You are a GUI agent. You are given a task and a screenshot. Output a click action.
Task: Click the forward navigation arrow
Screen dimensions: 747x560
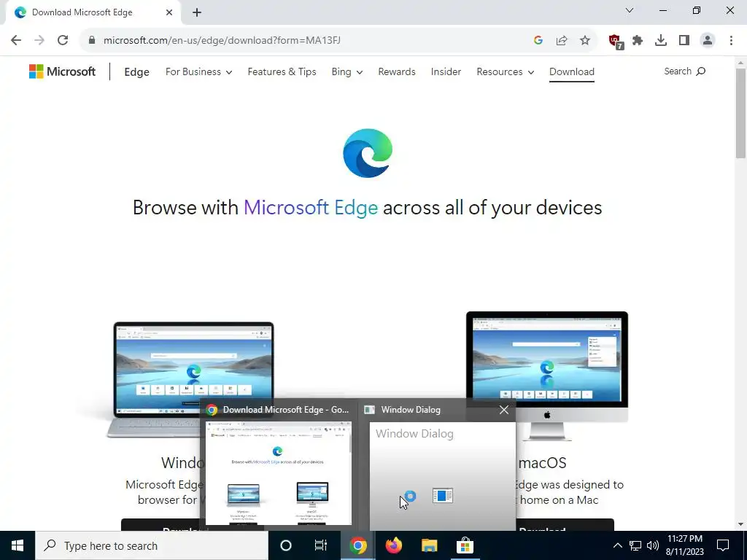click(39, 40)
